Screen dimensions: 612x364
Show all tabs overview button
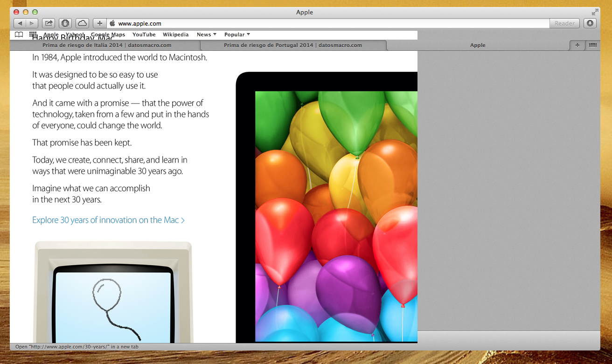(x=592, y=45)
